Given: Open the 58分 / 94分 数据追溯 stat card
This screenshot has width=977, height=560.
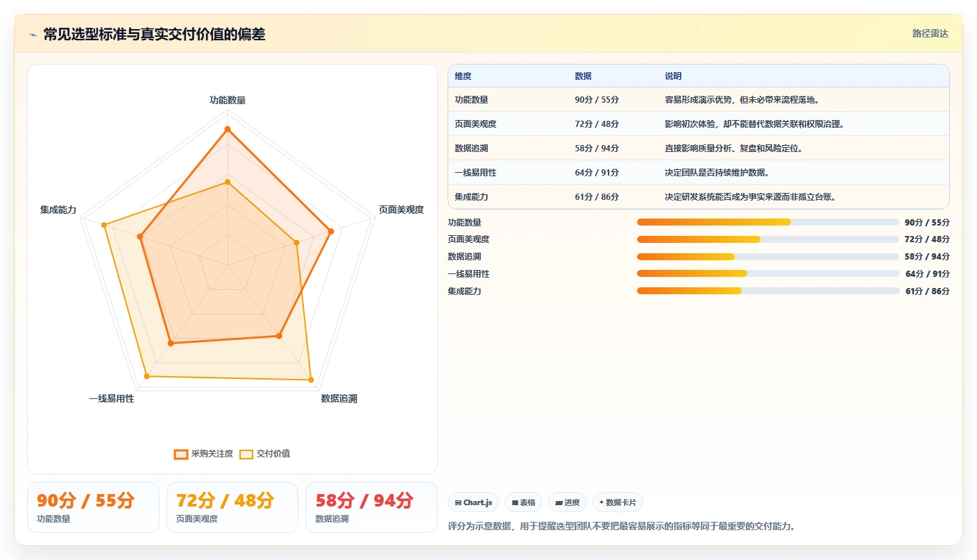Looking at the screenshot, I should point(372,507).
